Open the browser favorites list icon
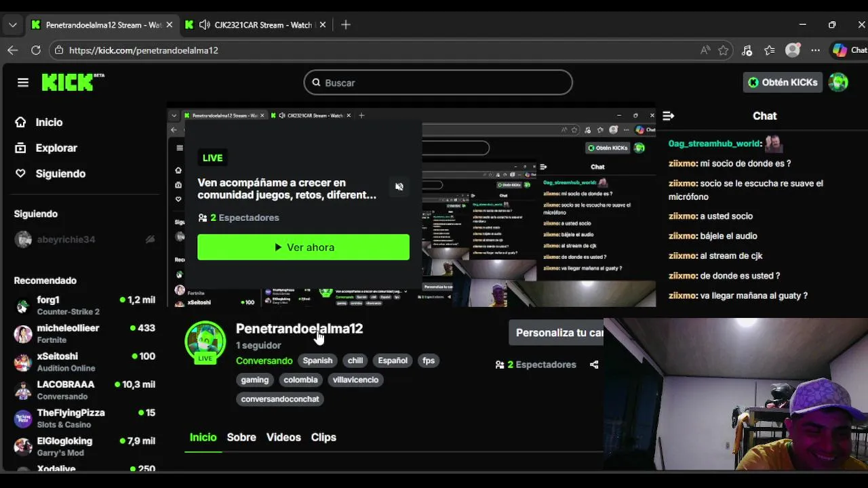Viewport: 868px width, 488px height. [x=769, y=50]
